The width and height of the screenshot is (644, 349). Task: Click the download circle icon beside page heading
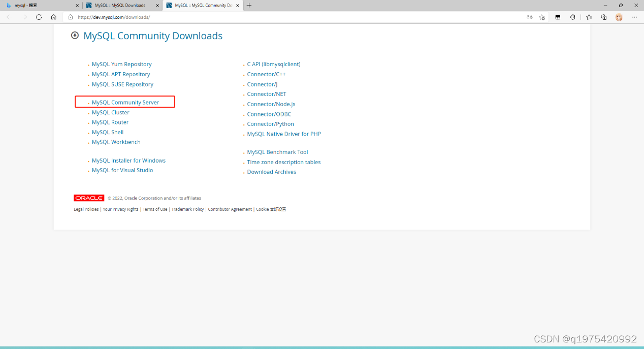(75, 35)
